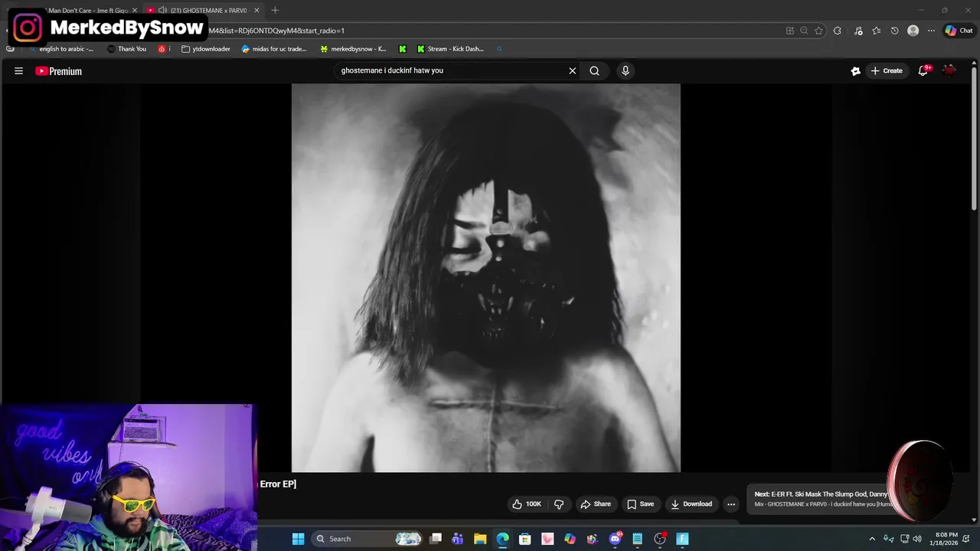Switch to Microsoft Edge on taskbar

502,539
